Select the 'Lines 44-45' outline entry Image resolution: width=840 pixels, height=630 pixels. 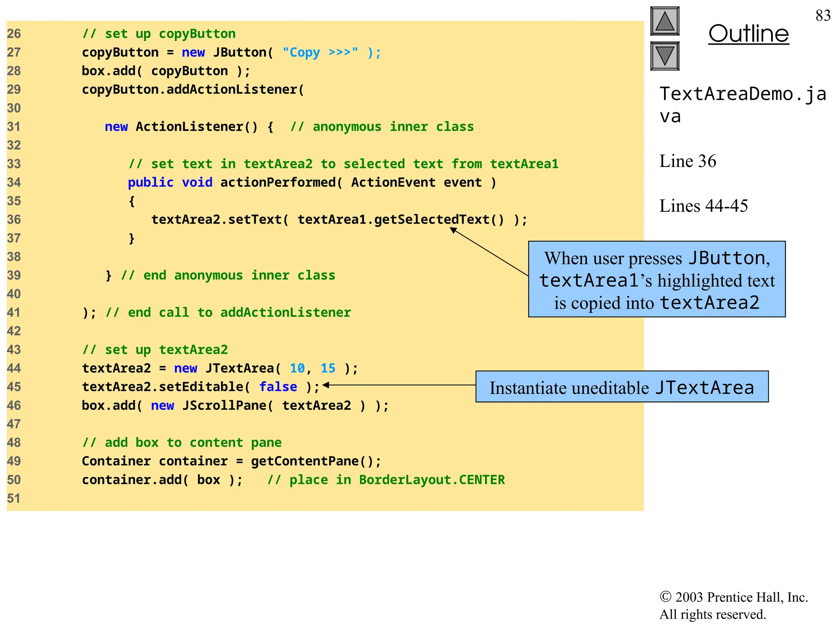[x=703, y=206]
